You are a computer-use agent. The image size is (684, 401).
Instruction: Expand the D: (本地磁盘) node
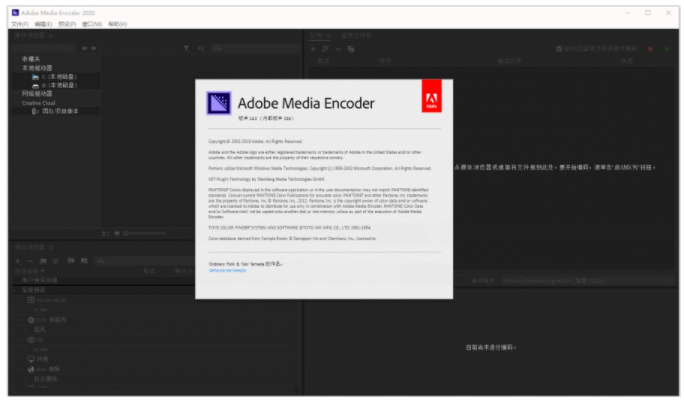click(26, 86)
